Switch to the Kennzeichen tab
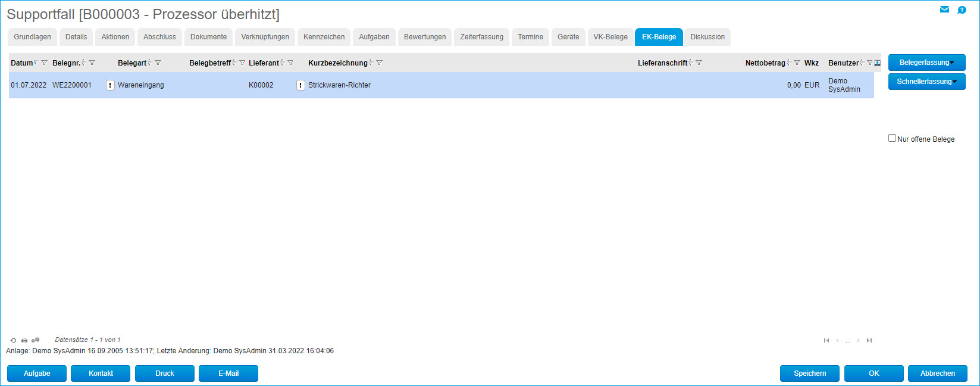The height and width of the screenshot is (386, 980). click(x=324, y=37)
